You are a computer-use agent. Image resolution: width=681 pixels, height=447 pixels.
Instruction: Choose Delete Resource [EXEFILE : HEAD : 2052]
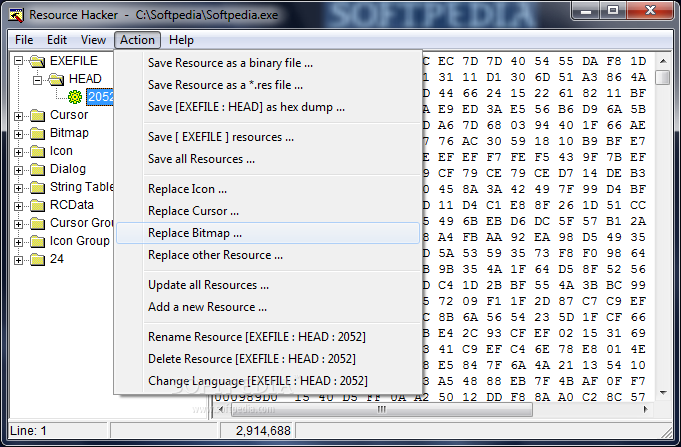[x=268, y=359]
